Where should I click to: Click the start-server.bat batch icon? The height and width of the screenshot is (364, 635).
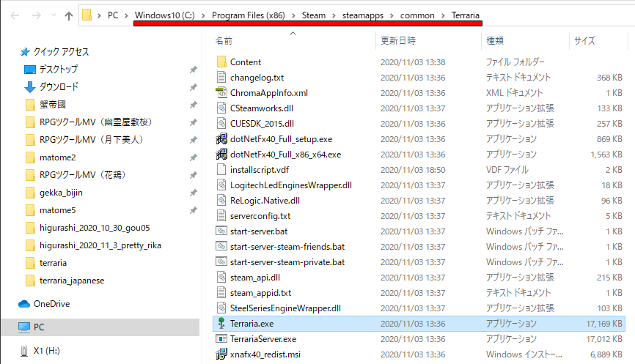[x=221, y=231]
